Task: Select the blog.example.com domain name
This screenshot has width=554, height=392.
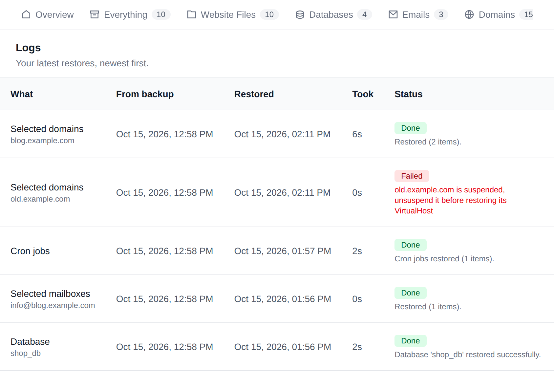Action: [x=42, y=141]
